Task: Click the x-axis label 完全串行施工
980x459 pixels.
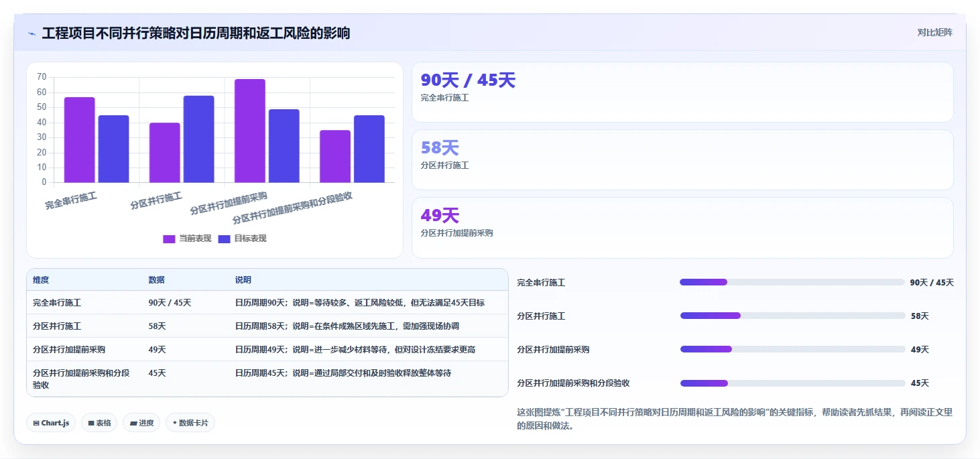Action: pyautogui.click(x=71, y=201)
